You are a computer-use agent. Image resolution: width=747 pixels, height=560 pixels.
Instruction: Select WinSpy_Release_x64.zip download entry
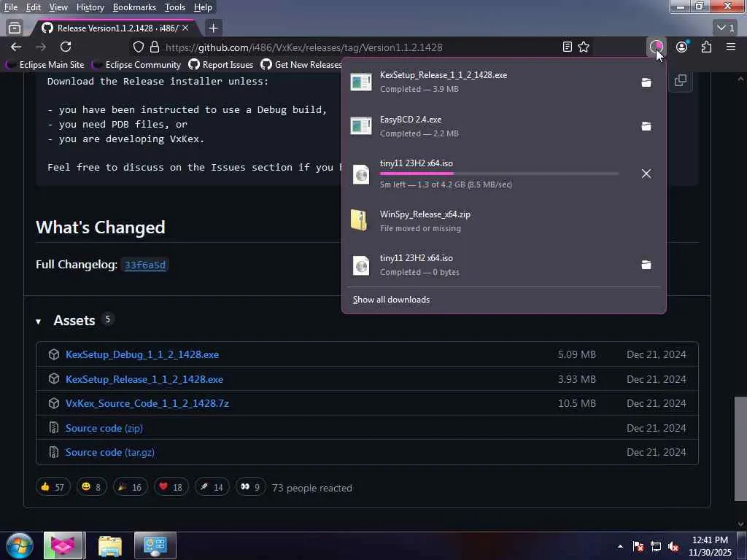504,221
